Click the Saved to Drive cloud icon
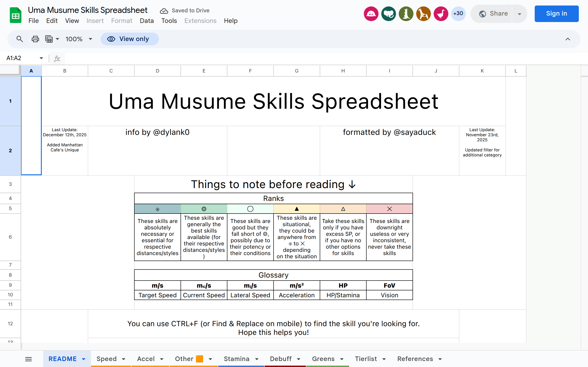The image size is (588, 367). click(x=164, y=11)
